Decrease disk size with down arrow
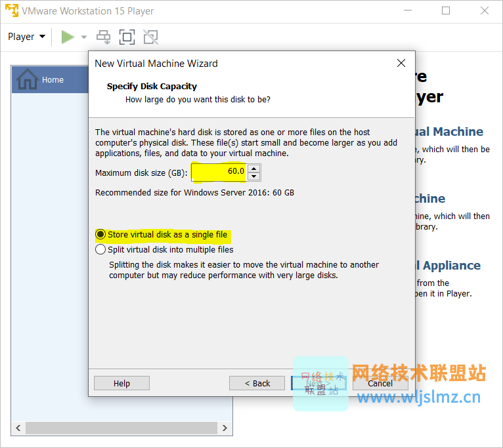The image size is (503, 448). coord(254,176)
